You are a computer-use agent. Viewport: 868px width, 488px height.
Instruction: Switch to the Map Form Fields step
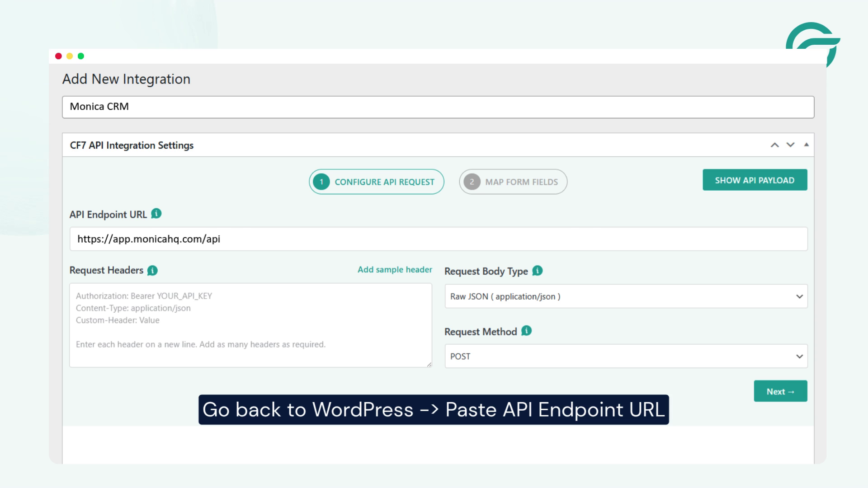pyautogui.click(x=513, y=182)
